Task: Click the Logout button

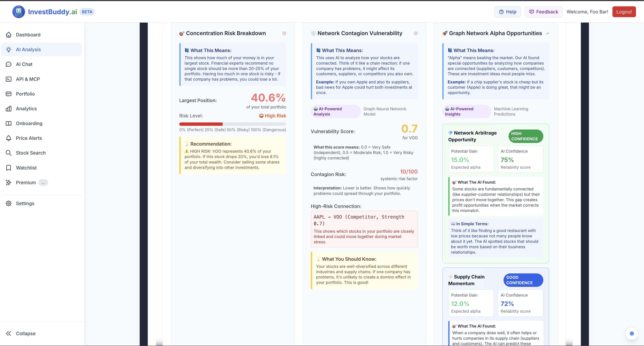Action: (x=624, y=12)
